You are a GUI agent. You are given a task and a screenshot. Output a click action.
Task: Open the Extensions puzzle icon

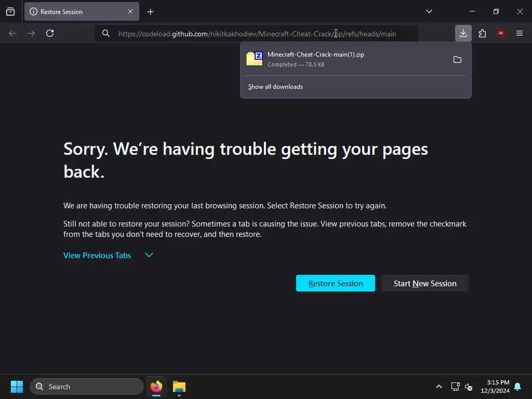[482, 33]
